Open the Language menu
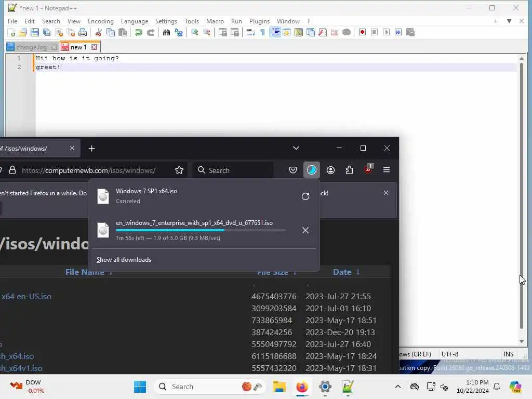The height and width of the screenshot is (399, 532). [135, 21]
